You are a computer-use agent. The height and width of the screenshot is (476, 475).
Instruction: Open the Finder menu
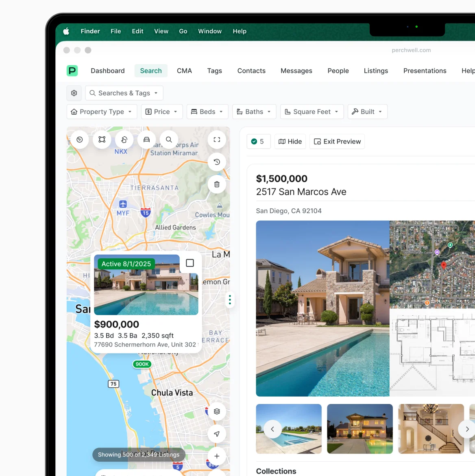(90, 31)
